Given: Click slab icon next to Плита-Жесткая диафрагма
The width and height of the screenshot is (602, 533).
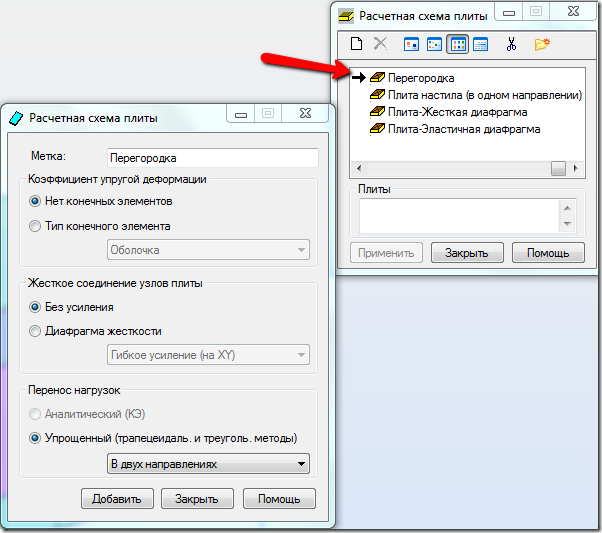Looking at the screenshot, I should pos(377,112).
